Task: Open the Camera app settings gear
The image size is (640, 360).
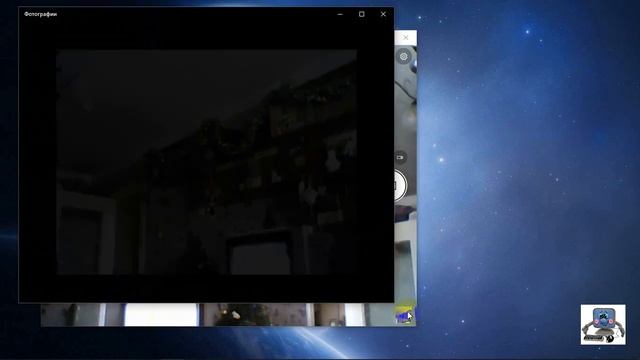Action: [404, 57]
